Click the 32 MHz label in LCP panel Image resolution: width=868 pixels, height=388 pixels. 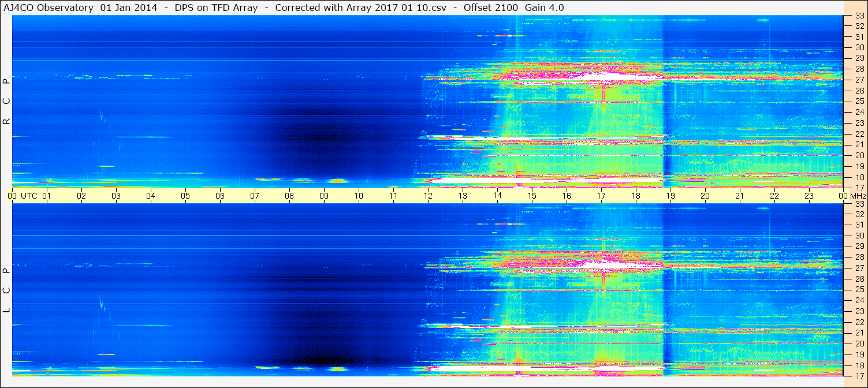859,214
